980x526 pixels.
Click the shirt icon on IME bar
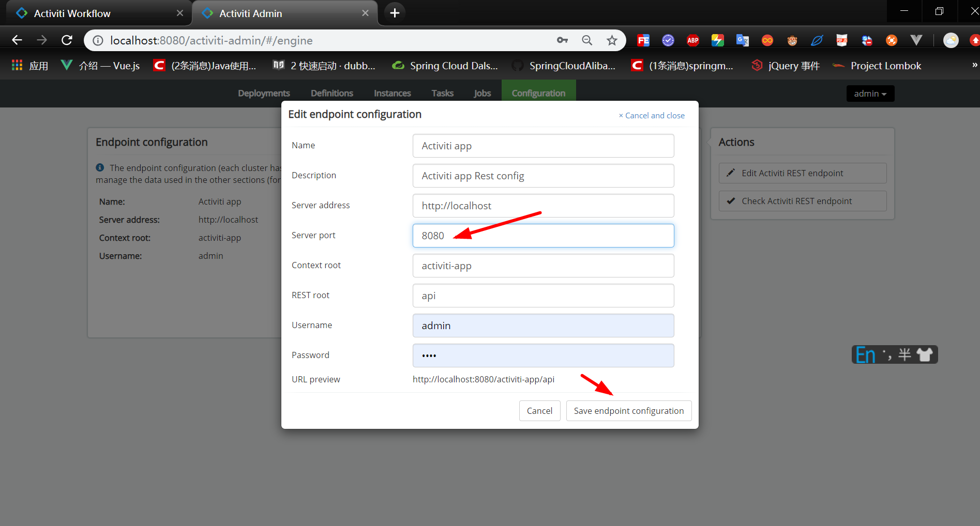pyautogui.click(x=925, y=354)
